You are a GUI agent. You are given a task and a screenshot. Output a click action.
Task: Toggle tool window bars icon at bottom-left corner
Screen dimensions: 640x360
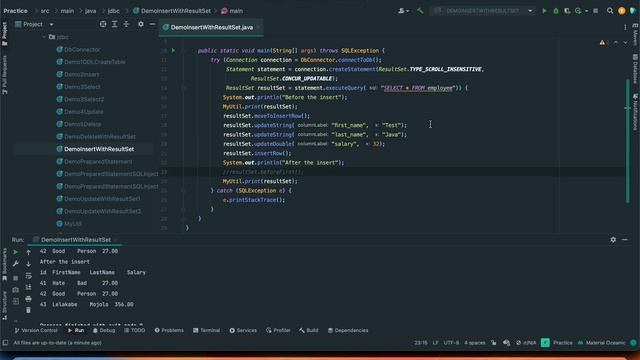pos(5,343)
